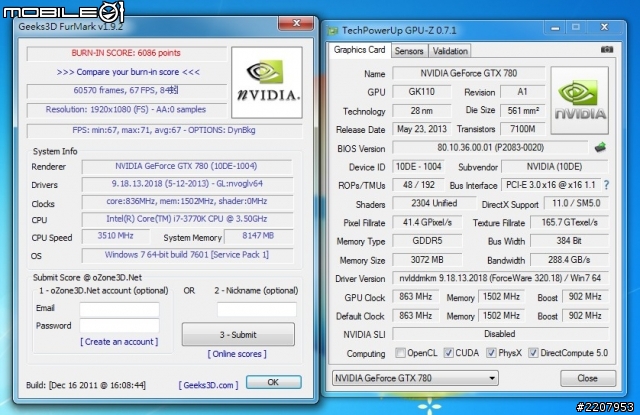Screen dimensions: 640x415
Task: Click the Technology field 28 nm
Action: pyautogui.click(x=422, y=111)
